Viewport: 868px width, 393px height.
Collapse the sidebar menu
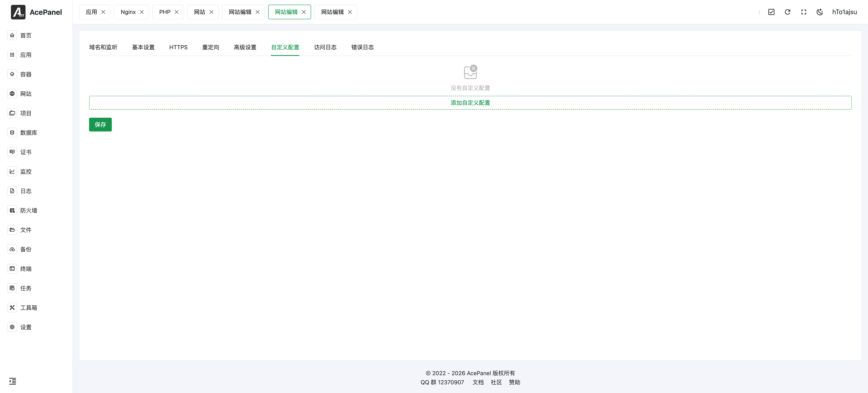point(13,381)
